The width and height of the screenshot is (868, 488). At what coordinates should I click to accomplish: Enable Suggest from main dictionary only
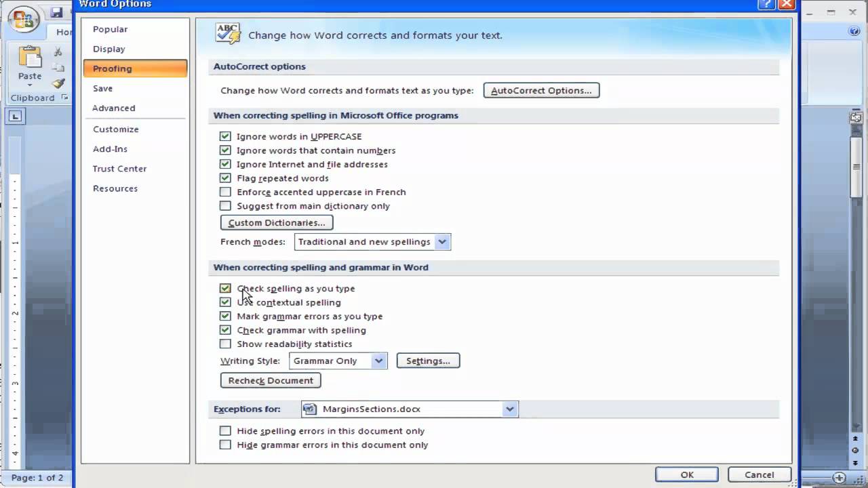(x=225, y=206)
